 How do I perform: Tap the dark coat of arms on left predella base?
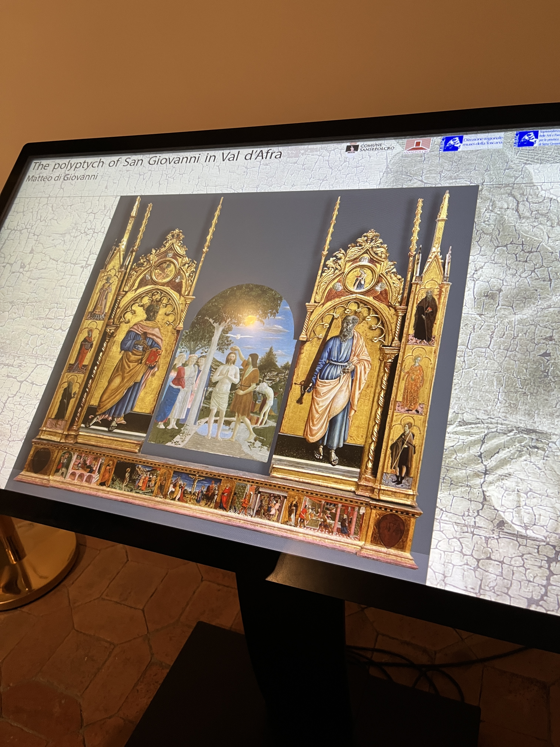[x=41, y=461]
